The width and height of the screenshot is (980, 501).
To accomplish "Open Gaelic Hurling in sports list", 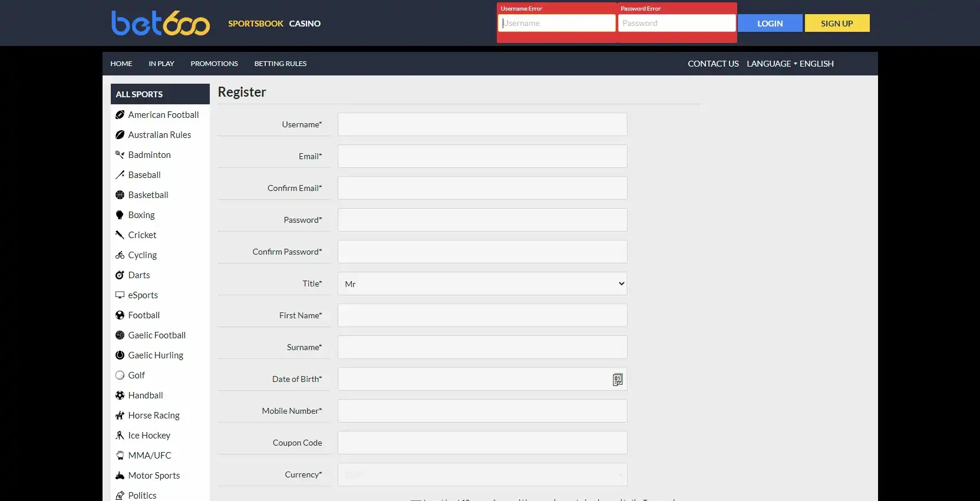I will click(x=156, y=355).
